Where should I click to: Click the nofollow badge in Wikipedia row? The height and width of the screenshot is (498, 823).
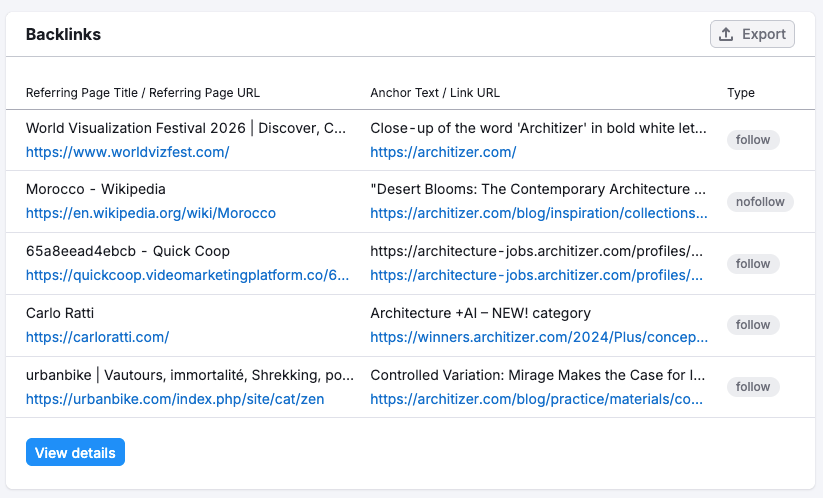pyautogui.click(x=760, y=202)
